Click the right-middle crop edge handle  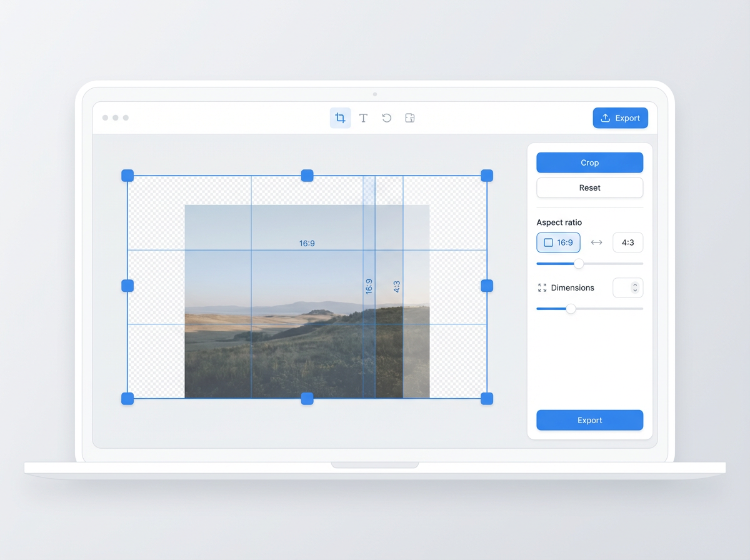point(487,286)
